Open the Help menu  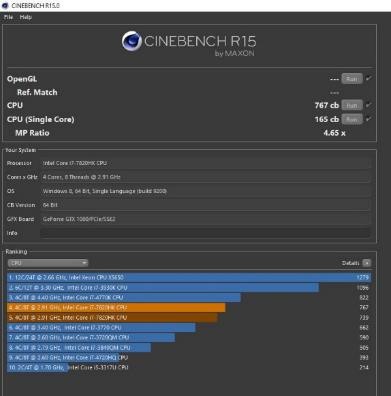[26, 17]
